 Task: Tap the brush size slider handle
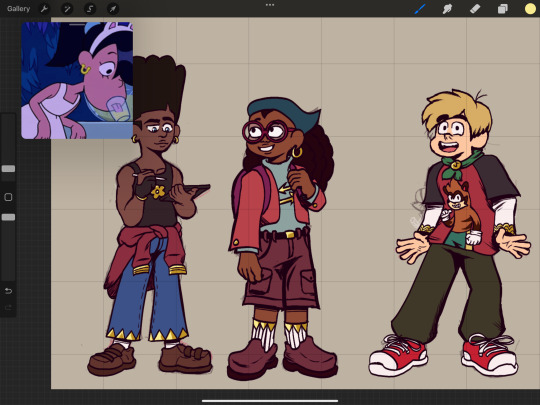point(8,168)
